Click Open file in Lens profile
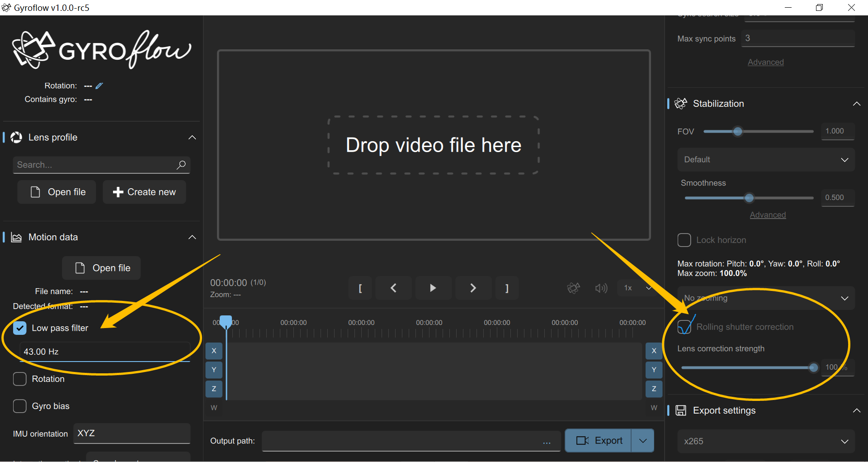868x462 pixels. tap(57, 192)
